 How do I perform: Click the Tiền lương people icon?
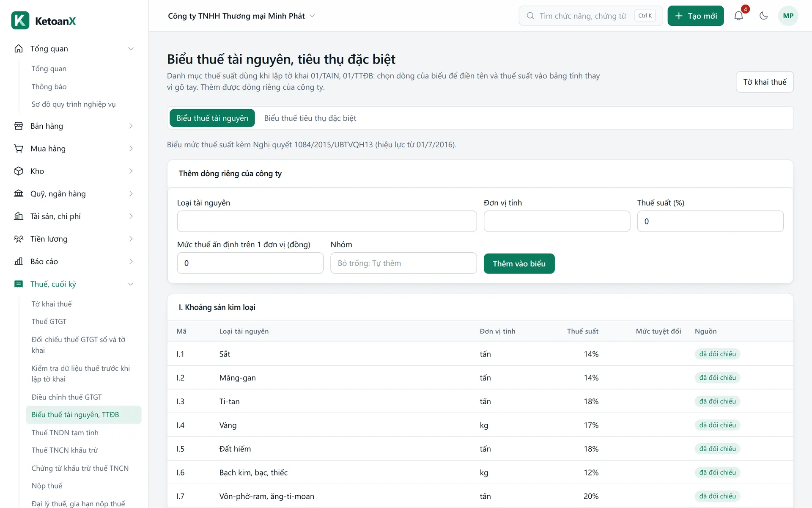(x=19, y=239)
